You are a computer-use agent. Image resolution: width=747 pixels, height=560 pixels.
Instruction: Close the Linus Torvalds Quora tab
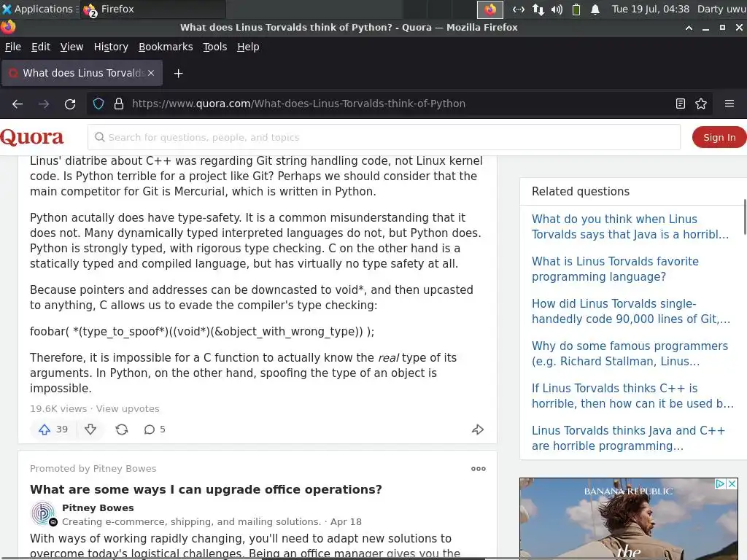point(151,73)
